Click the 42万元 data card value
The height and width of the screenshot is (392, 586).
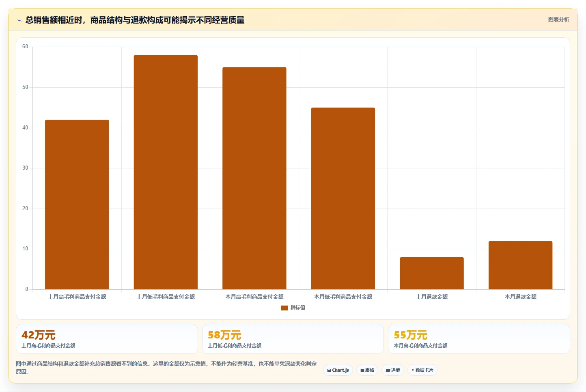[38, 335]
